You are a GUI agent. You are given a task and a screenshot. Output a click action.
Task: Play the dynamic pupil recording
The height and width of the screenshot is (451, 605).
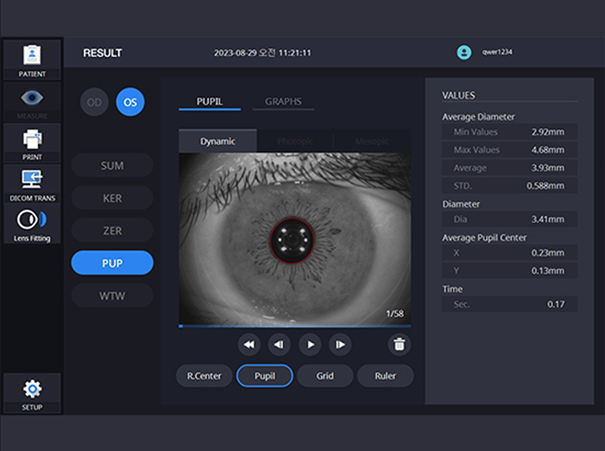[x=310, y=344]
